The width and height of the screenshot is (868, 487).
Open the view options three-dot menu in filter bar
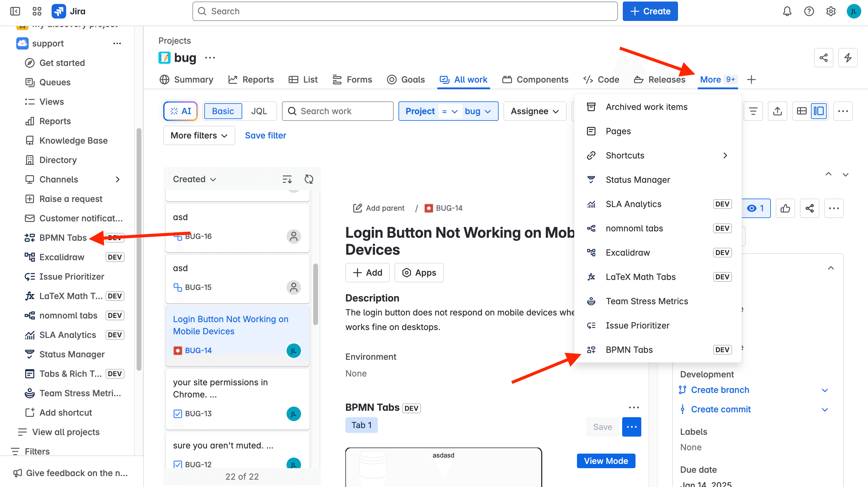(x=843, y=111)
